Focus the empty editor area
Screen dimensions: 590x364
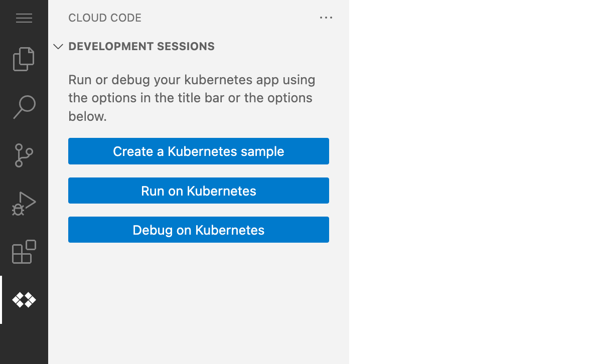click(470, 182)
